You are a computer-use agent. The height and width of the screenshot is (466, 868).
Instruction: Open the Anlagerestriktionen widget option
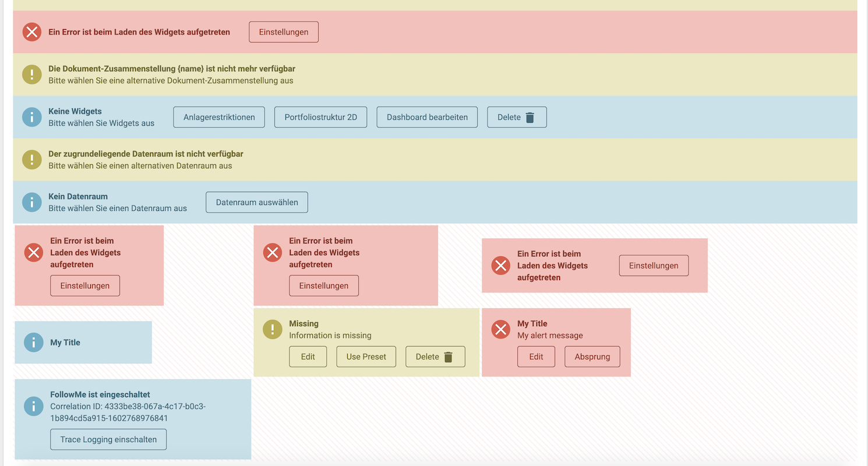click(x=219, y=117)
